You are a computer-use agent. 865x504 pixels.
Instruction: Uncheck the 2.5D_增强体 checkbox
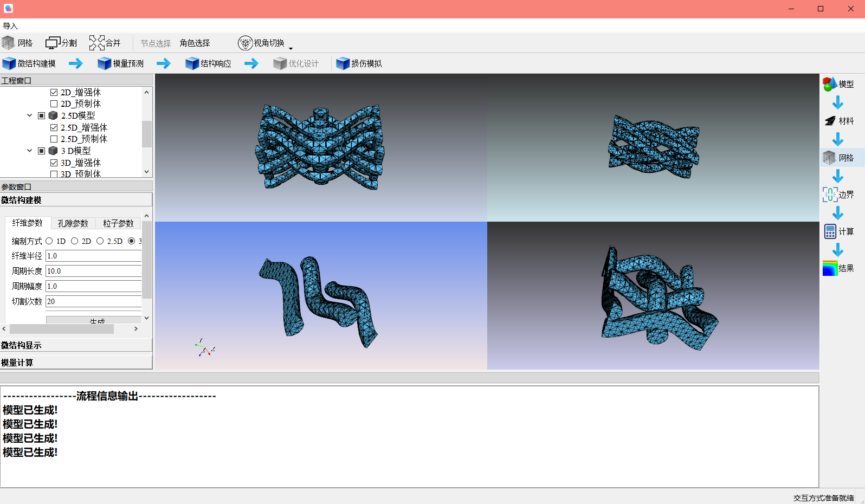click(54, 127)
